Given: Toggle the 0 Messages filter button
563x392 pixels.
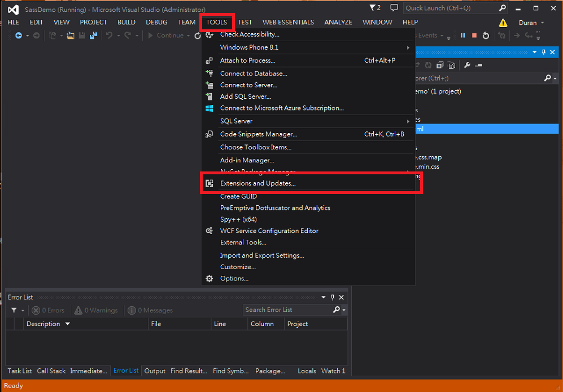Looking at the screenshot, I should pyautogui.click(x=150, y=310).
